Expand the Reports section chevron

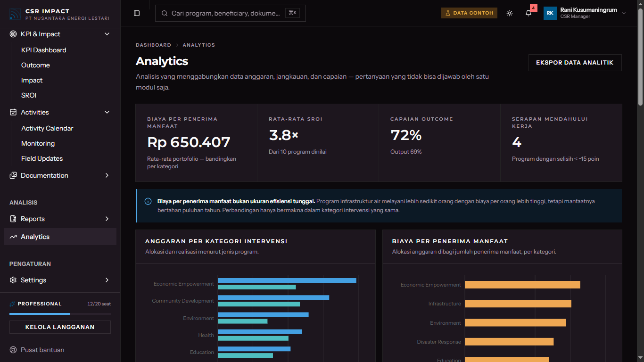click(x=107, y=219)
